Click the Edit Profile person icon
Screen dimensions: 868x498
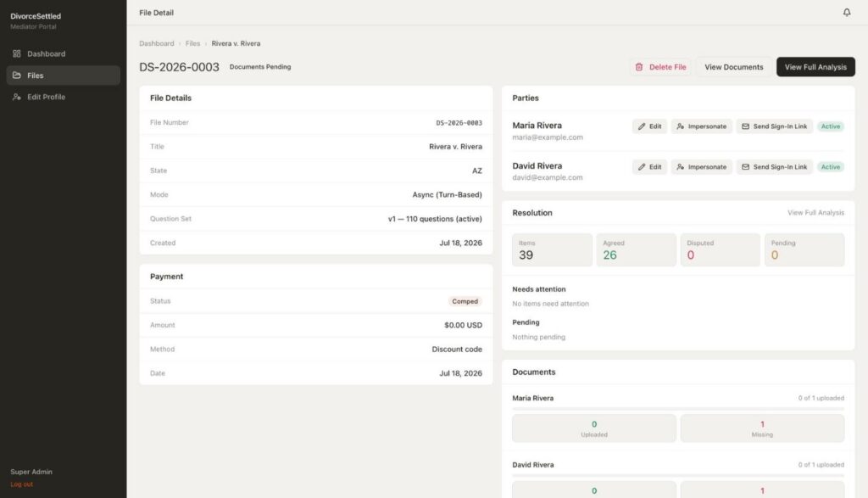pos(17,97)
